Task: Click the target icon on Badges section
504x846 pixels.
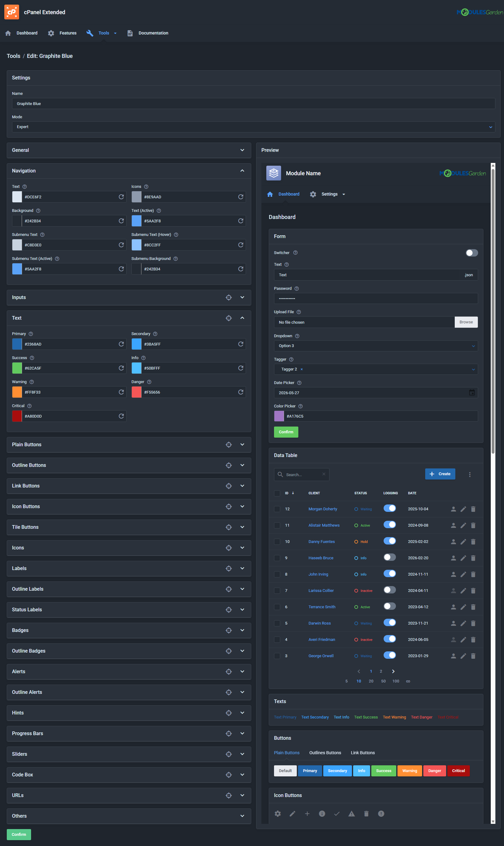Action: (x=229, y=630)
